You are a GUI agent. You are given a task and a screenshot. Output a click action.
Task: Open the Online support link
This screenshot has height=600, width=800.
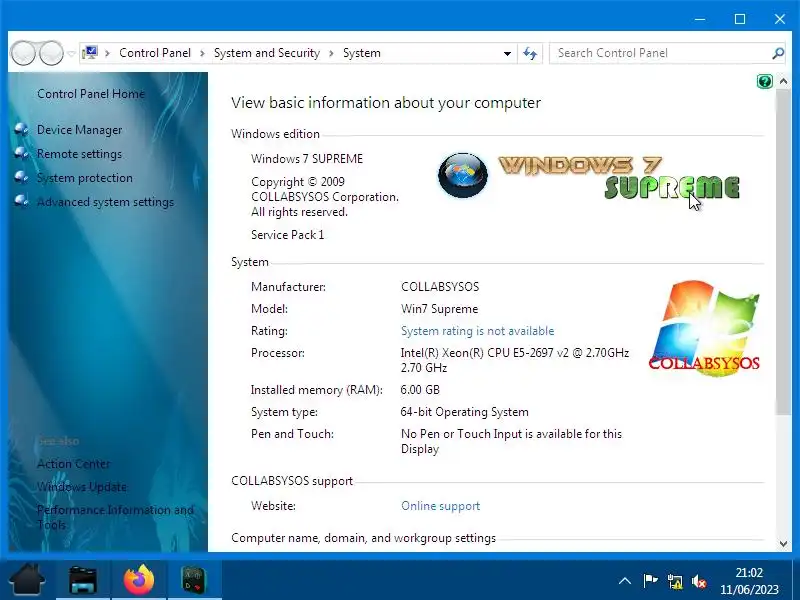click(440, 506)
